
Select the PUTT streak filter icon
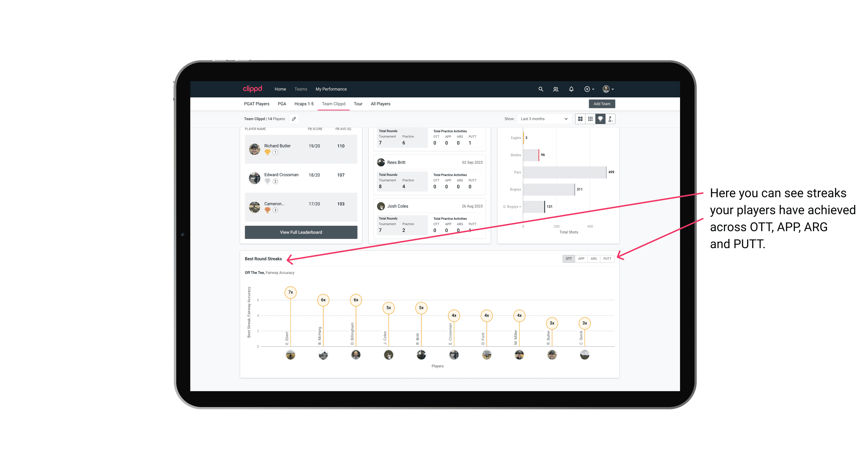tap(608, 259)
